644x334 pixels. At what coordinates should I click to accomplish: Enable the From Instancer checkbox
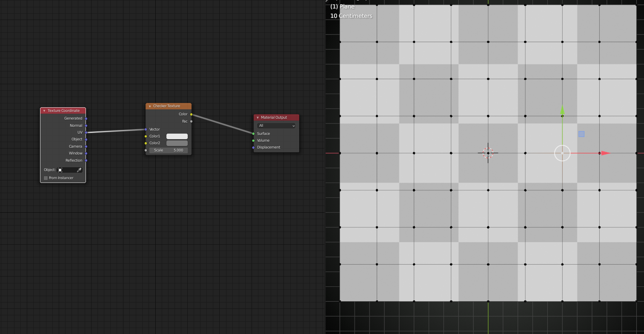coord(46,178)
